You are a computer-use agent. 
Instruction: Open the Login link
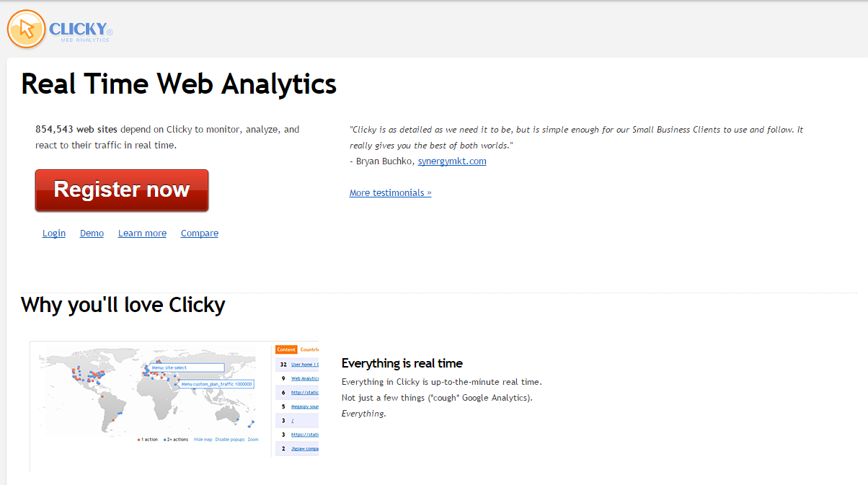click(x=54, y=233)
